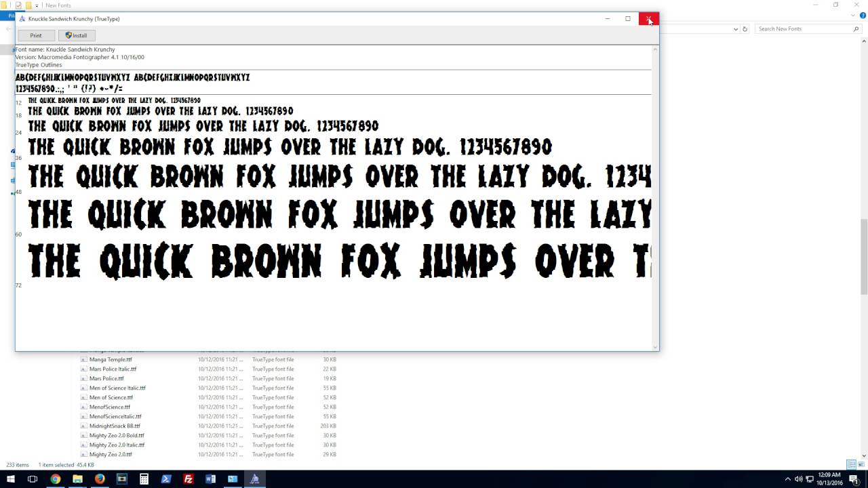The height and width of the screenshot is (488, 868).
Task: Switch to the large icons view
Action: 861,465
